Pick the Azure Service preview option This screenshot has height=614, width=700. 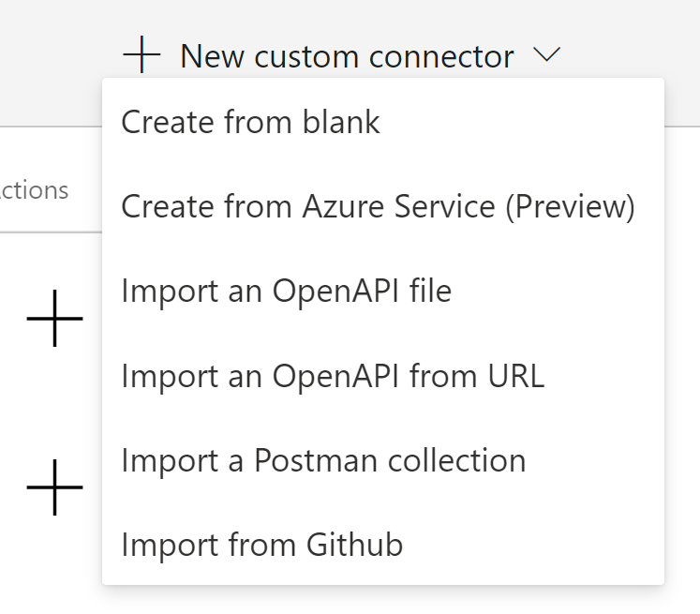pyautogui.click(x=378, y=206)
